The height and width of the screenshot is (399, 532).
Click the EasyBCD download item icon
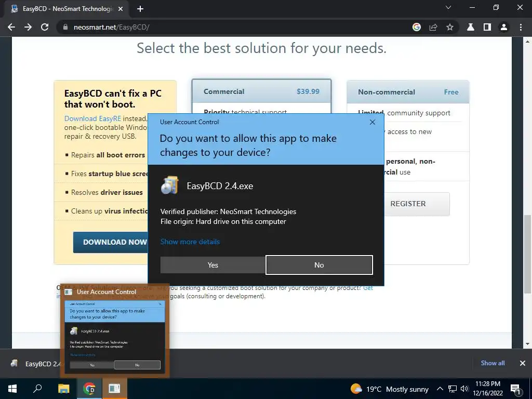click(14, 363)
